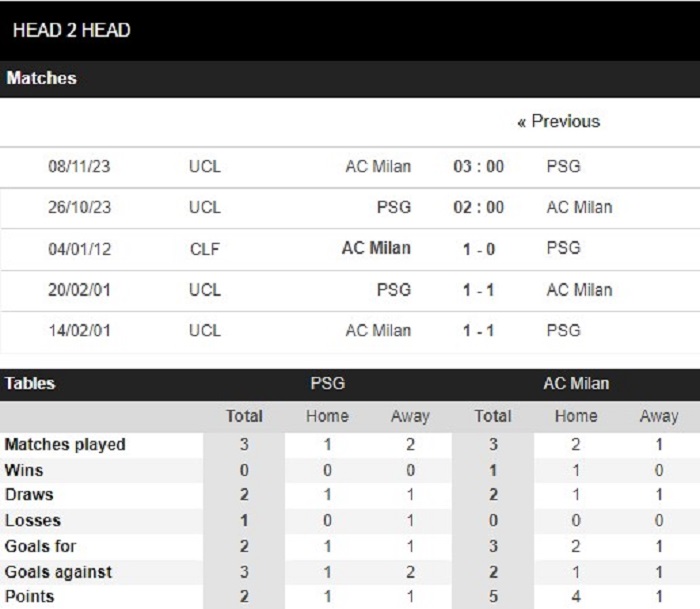Select the Goals against row label
Image resolution: width=700 pixels, height=609 pixels.
(x=58, y=573)
